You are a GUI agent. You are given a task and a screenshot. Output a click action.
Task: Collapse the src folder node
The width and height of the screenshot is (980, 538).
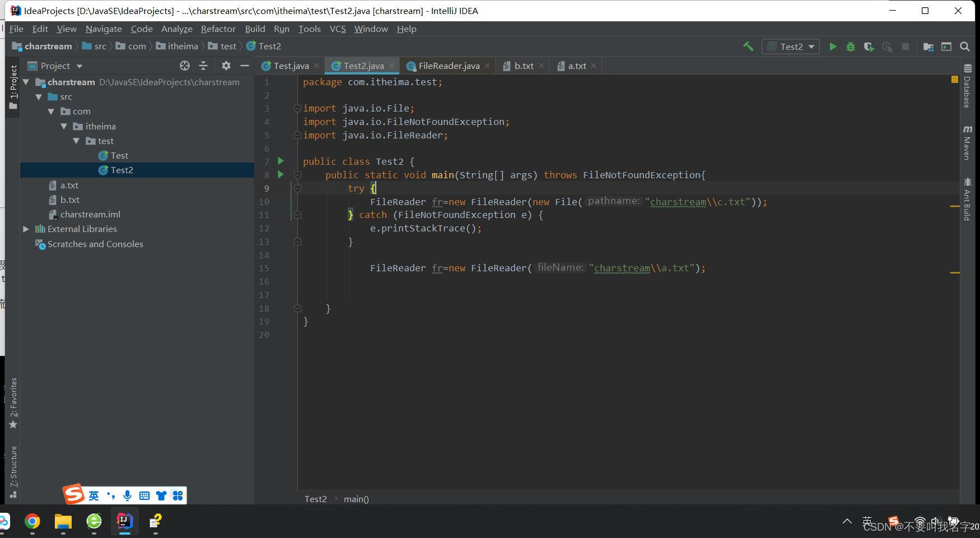(x=39, y=97)
